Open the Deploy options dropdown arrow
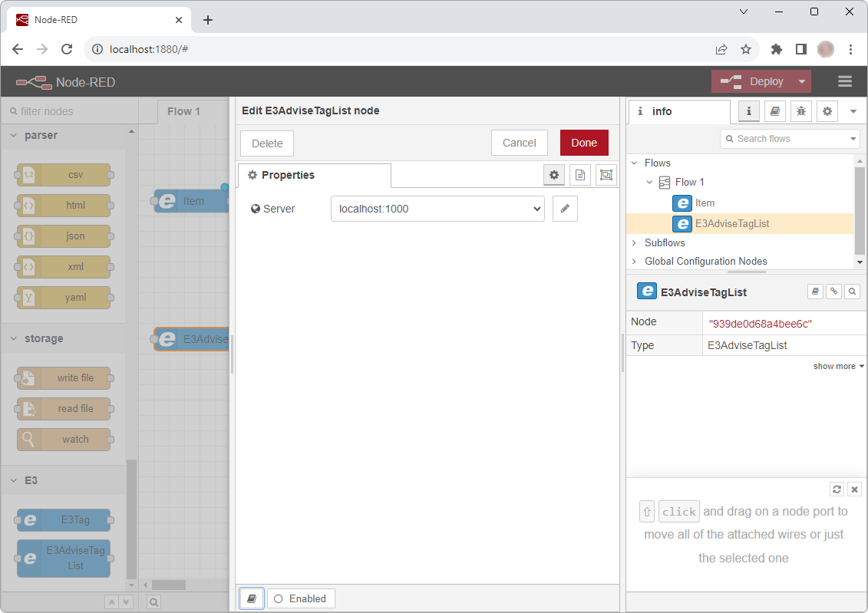Viewport: 868px width, 613px height. pos(802,81)
